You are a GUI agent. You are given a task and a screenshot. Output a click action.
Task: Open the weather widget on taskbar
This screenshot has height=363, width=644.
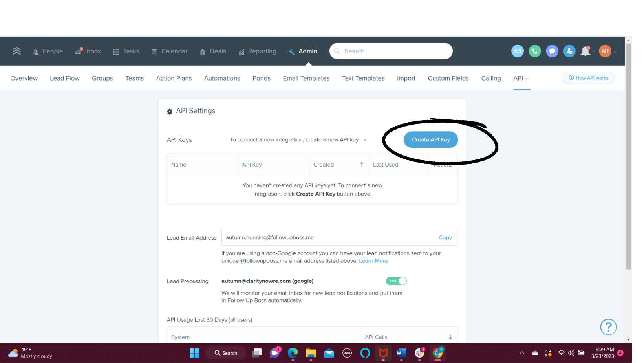pyautogui.click(x=31, y=353)
